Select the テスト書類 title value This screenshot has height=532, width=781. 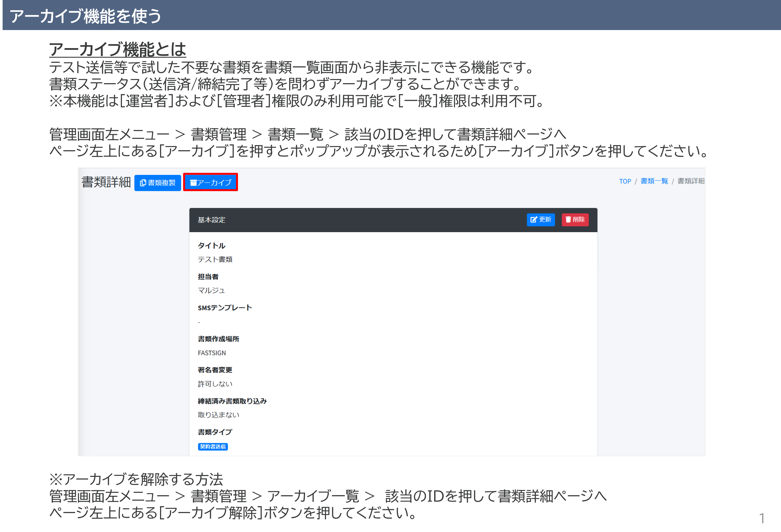(215, 259)
